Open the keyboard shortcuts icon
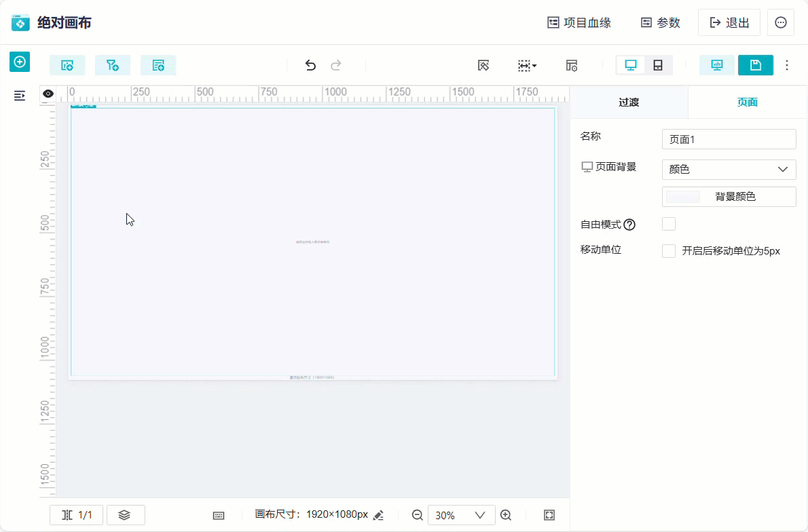The width and height of the screenshot is (808, 532). pyautogui.click(x=218, y=516)
